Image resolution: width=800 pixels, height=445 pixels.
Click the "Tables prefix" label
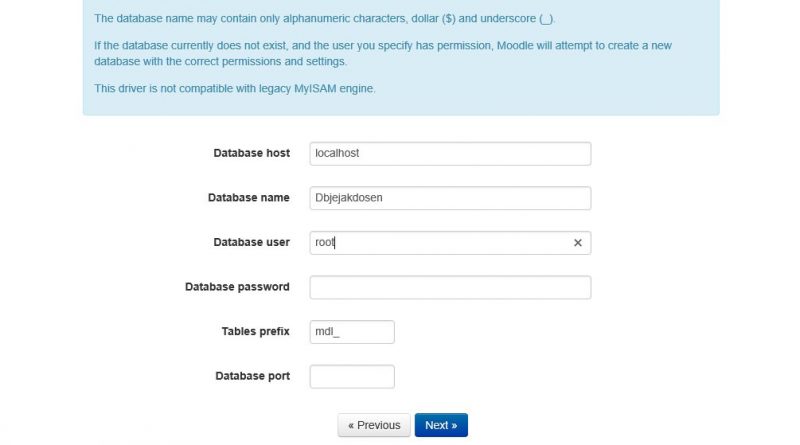[x=256, y=331]
